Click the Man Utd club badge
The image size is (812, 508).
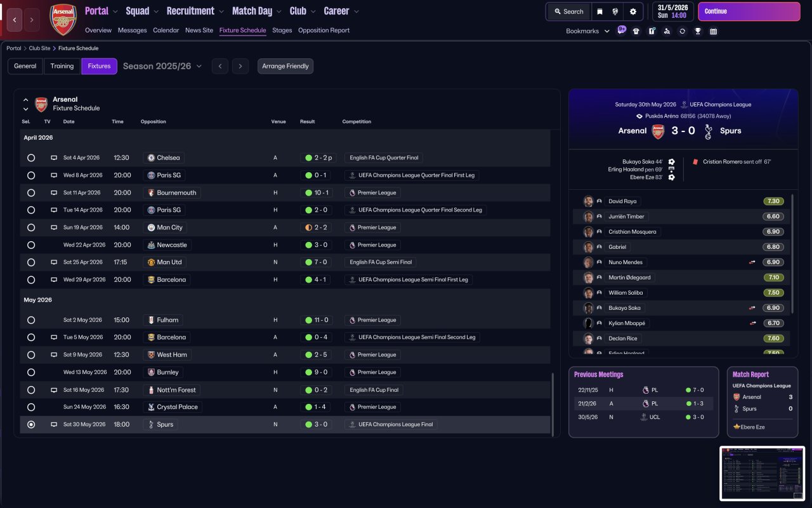click(151, 262)
